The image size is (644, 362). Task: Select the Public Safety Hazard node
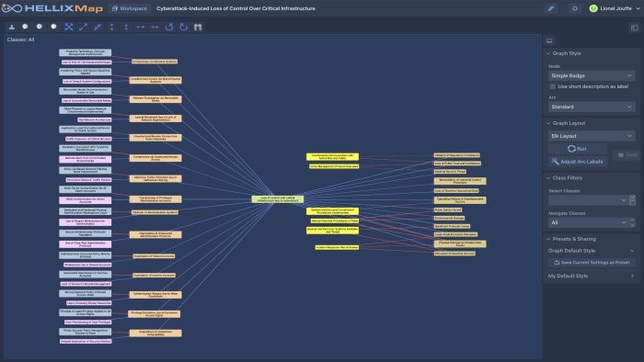[x=448, y=209]
